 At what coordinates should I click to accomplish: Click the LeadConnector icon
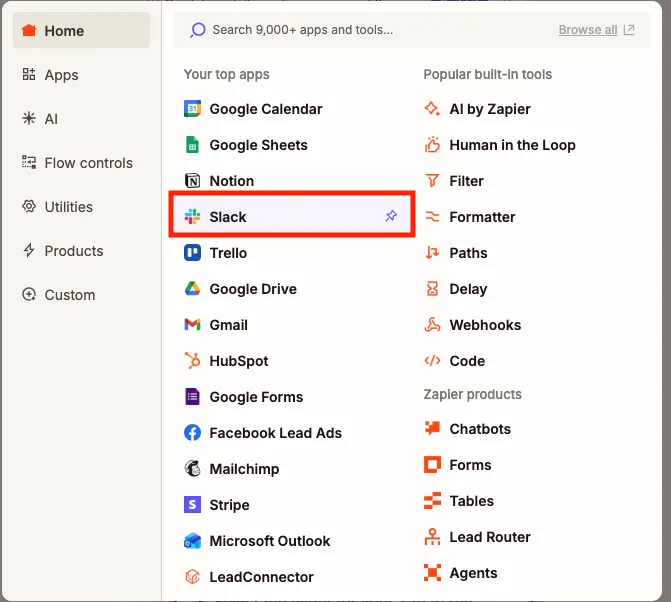click(192, 576)
